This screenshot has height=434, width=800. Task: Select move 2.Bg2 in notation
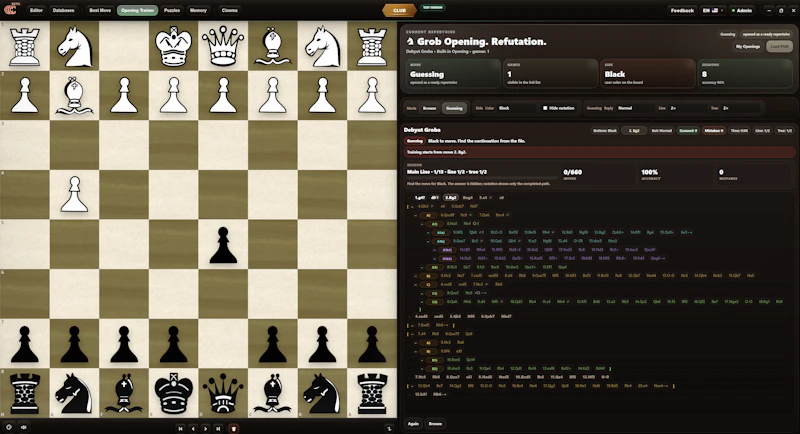[451, 197]
